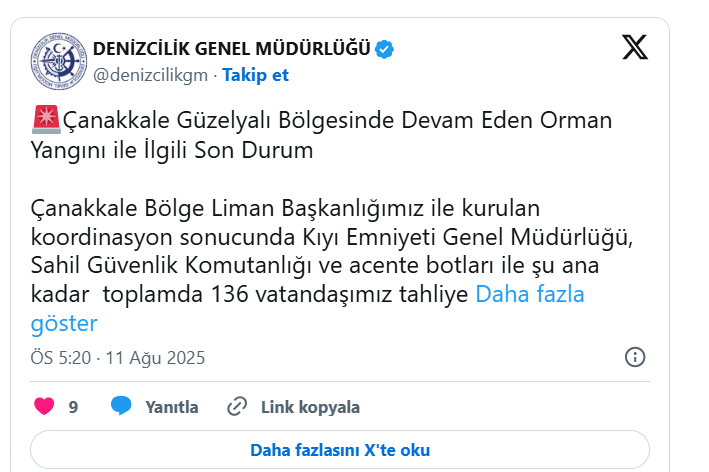Click the Daha fazlasını X'te oku button
The width and height of the screenshot is (709, 472).
click(340, 450)
